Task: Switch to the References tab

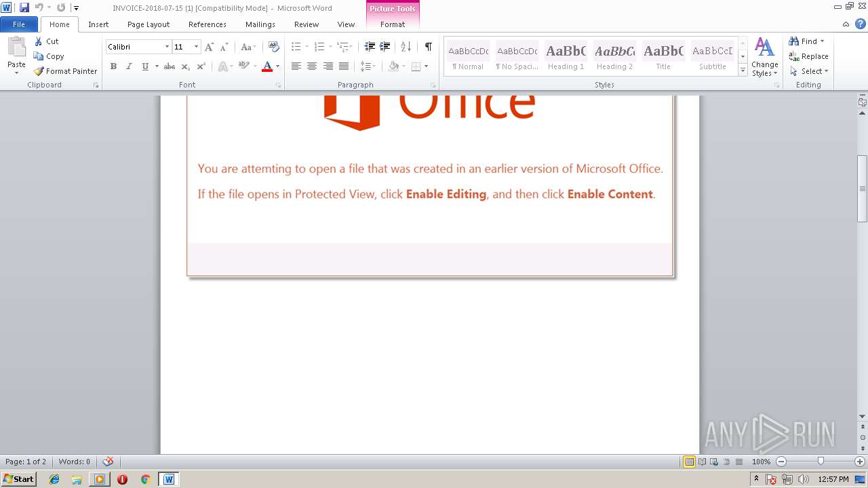Action: 208,24
